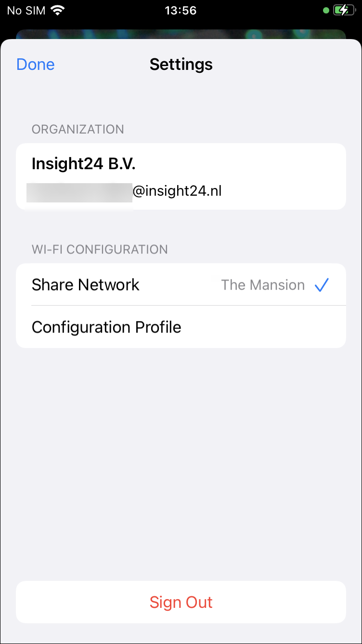Tap the dimmed background card above the sheet
Image resolution: width=362 pixels, height=644 pixels.
click(181, 34)
